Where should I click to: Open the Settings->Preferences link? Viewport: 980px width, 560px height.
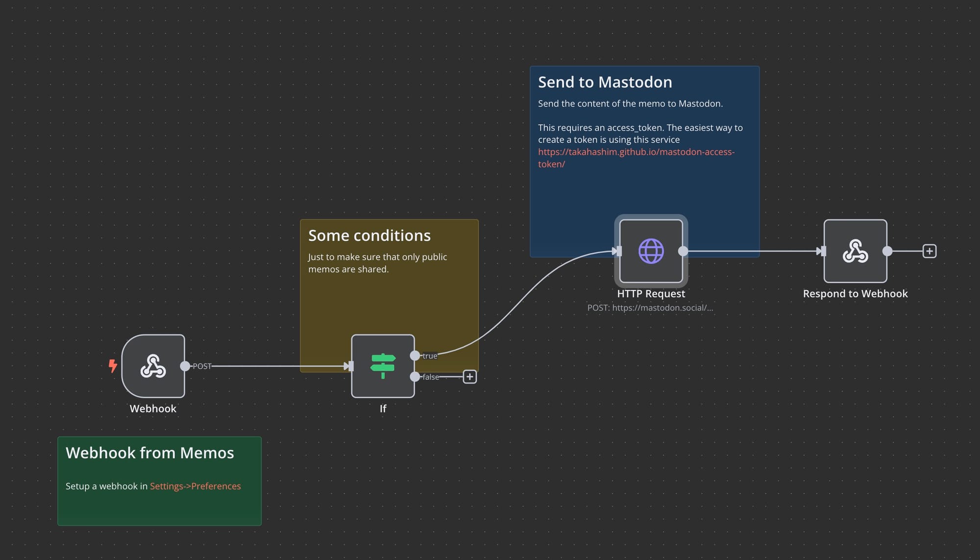tap(195, 486)
